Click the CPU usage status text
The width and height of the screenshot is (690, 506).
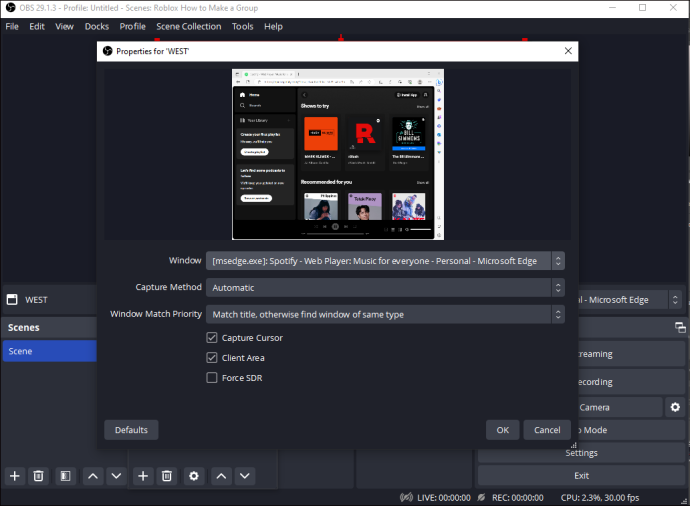coord(600,498)
